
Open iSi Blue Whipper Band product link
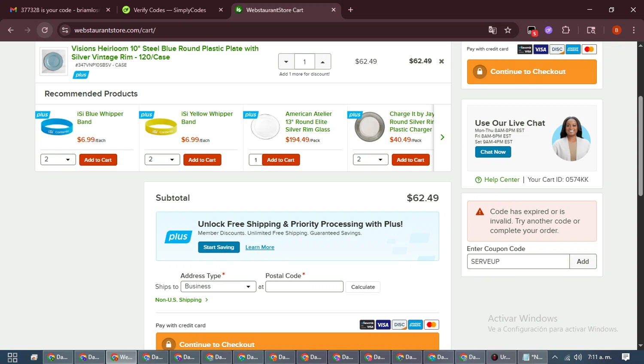tap(100, 118)
